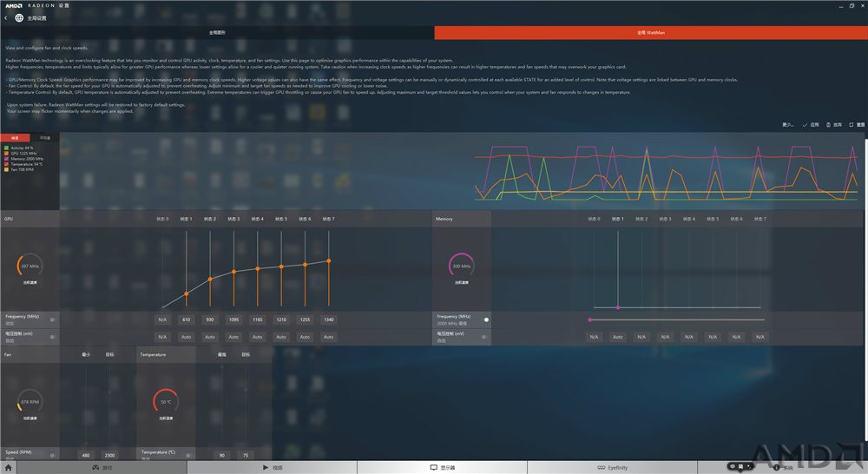The height and width of the screenshot is (474, 868).
Task: Click the Memory state 1 purple slider handle
Action: tap(618, 307)
